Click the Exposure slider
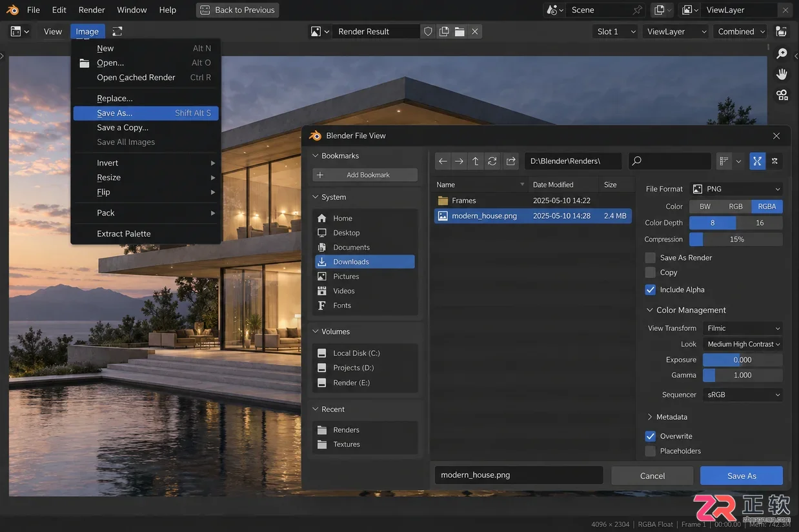The height and width of the screenshot is (532, 799). pyautogui.click(x=743, y=360)
